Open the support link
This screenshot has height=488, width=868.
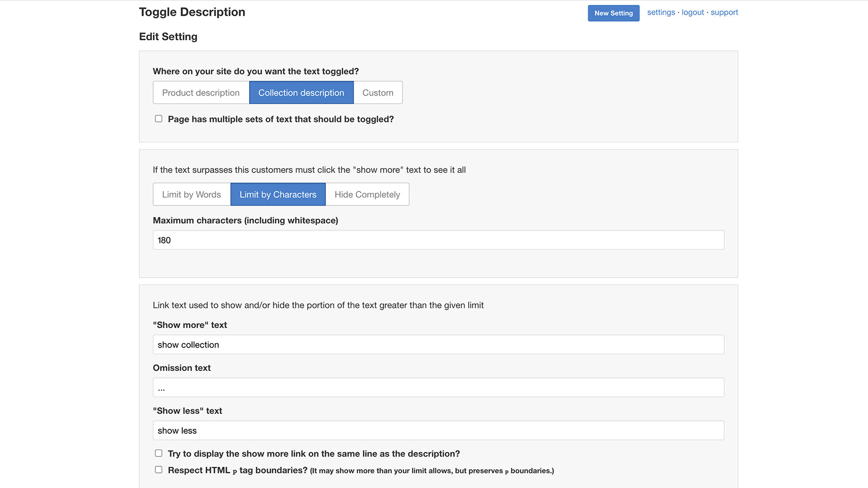click(x=724, y=12)
